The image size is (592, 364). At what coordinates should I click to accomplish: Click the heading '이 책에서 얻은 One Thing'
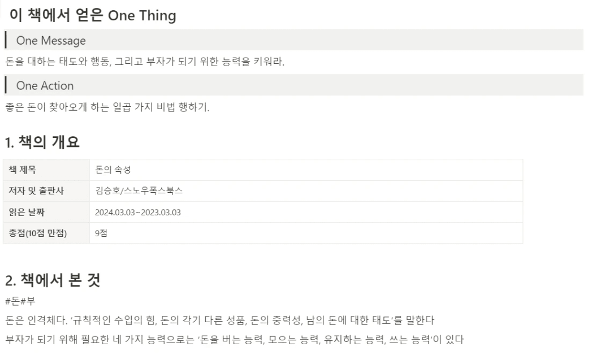point(93,15)
